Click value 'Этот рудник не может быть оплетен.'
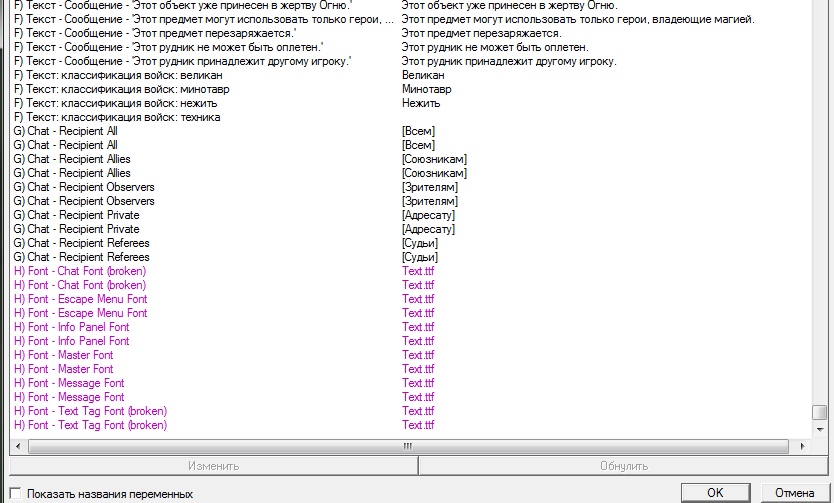The width and height of the screenshot is (834, 503). [x=495, y=47]
